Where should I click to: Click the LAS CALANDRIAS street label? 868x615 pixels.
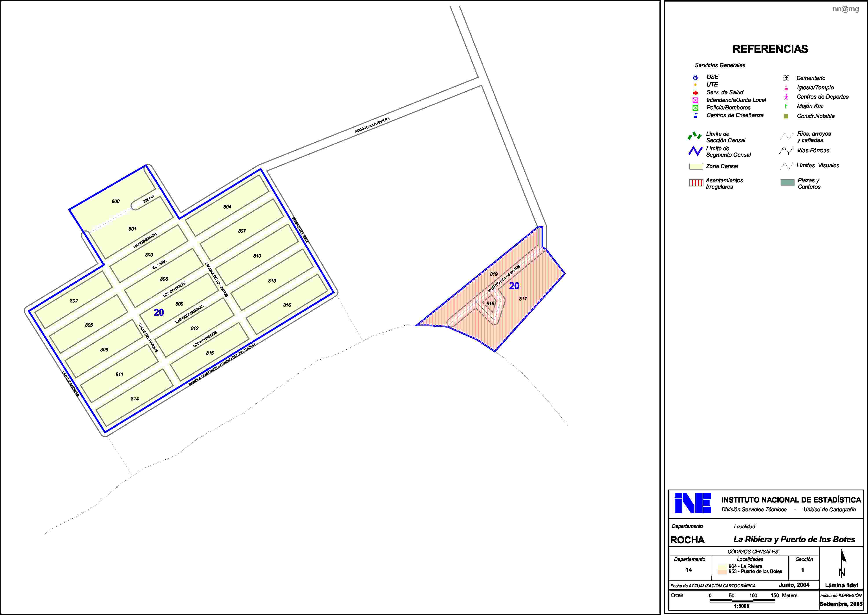click(70, 384)
